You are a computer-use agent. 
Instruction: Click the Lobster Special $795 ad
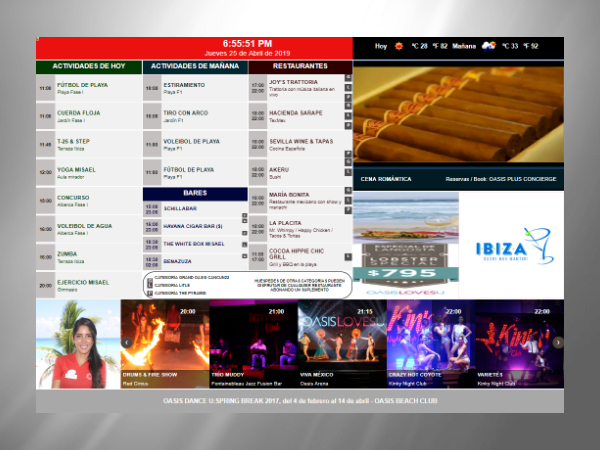point(406,245)
